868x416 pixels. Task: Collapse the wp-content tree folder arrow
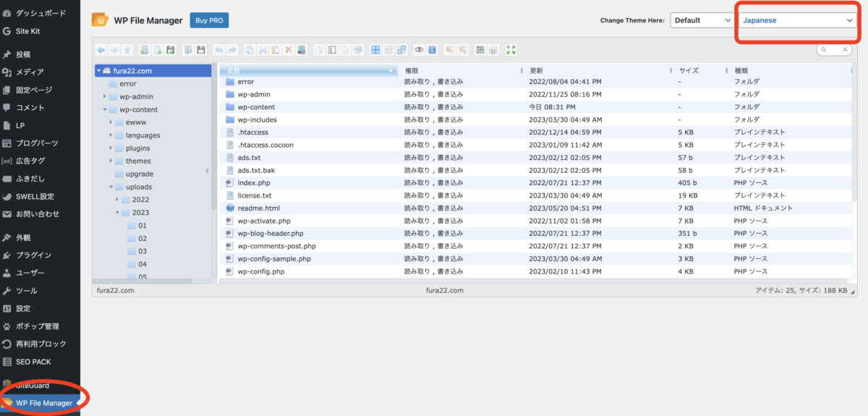pyautogui.click(x=105, y=109)
